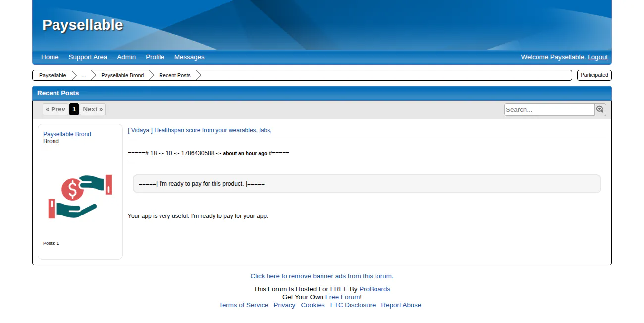Go to next page with Next »
644x323 pixels.
(93, 109)
